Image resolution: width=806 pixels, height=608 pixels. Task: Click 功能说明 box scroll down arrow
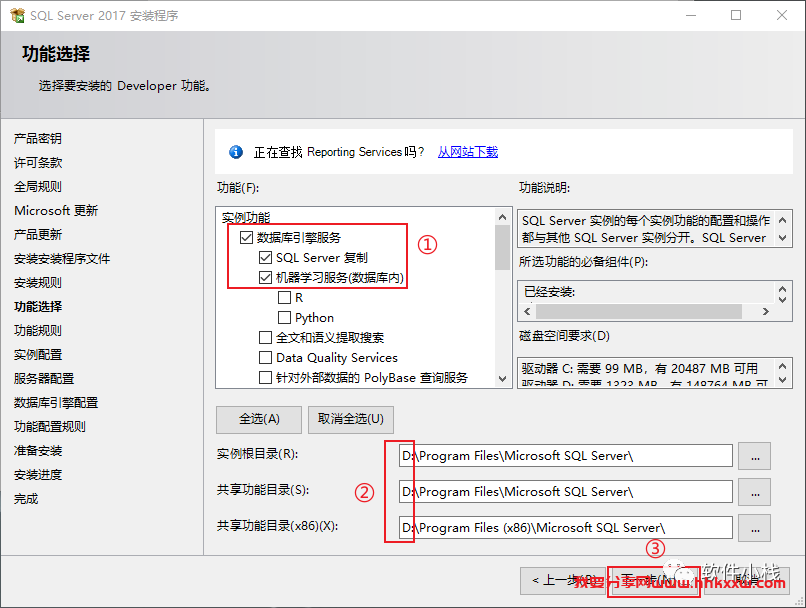(x=782, y=238)
